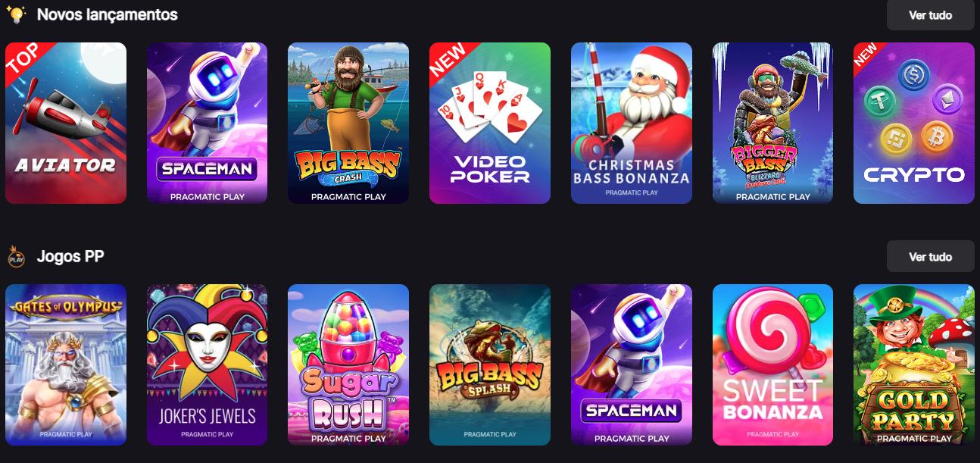The height and width of the screenshot is (463, 980).
Task: Launch Spaceman in Novos lançamentos row
Action: [207, 123]
